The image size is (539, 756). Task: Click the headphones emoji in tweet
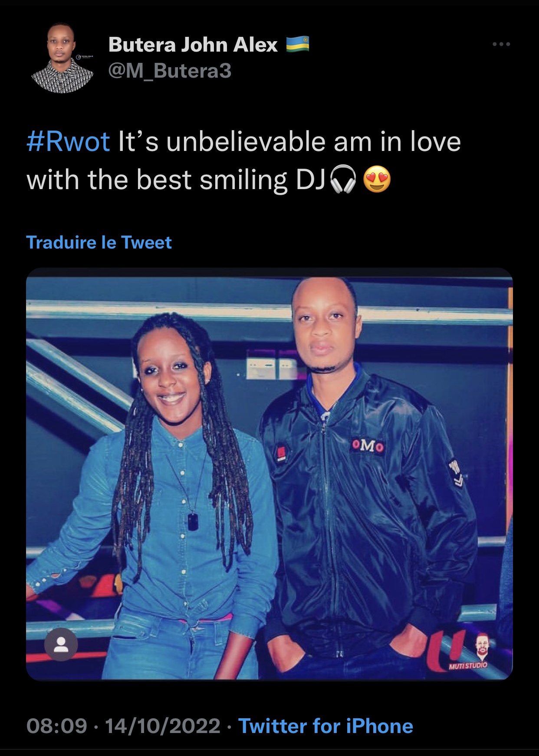click(x=343, y=180)
